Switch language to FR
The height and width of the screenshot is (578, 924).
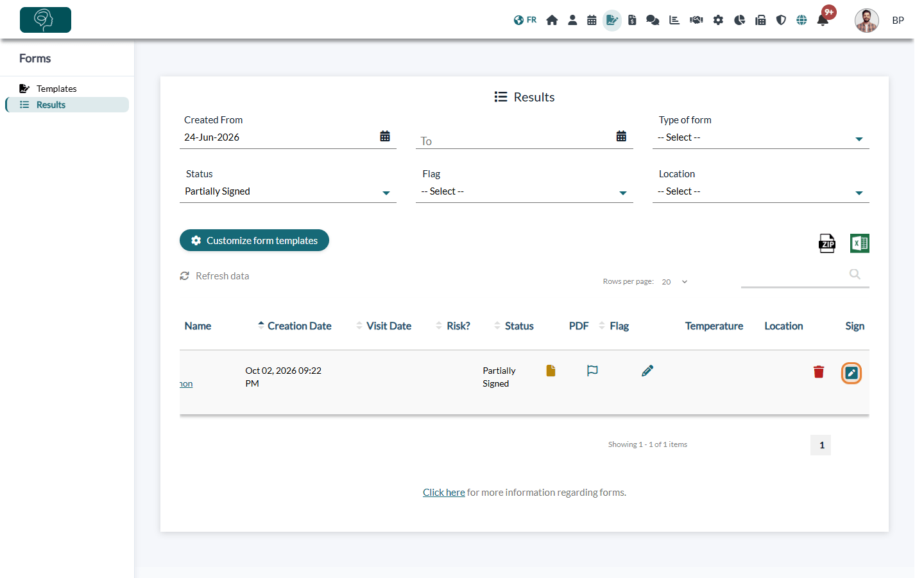tap(525, 20)
